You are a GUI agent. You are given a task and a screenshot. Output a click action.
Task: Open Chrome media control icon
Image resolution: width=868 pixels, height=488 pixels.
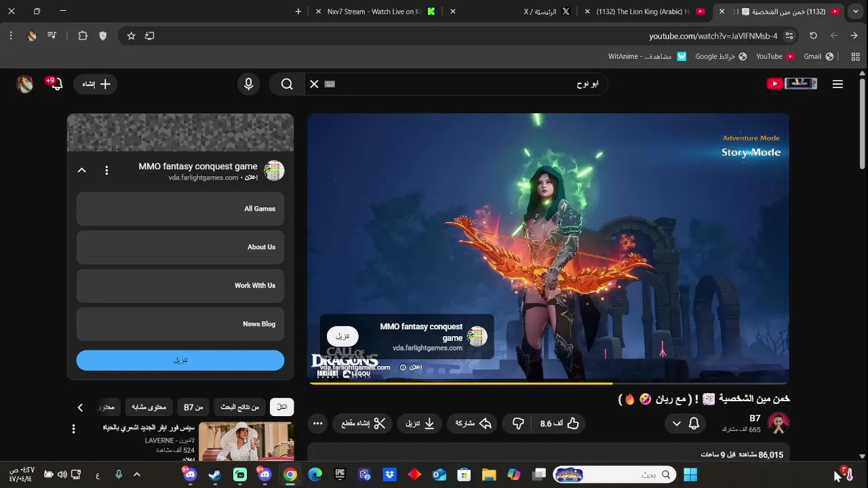(52, 36)
